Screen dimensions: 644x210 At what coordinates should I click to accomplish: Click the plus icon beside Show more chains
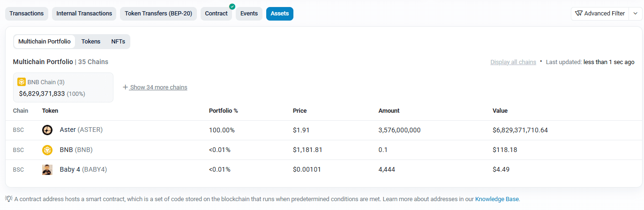(x=125, y=87)
